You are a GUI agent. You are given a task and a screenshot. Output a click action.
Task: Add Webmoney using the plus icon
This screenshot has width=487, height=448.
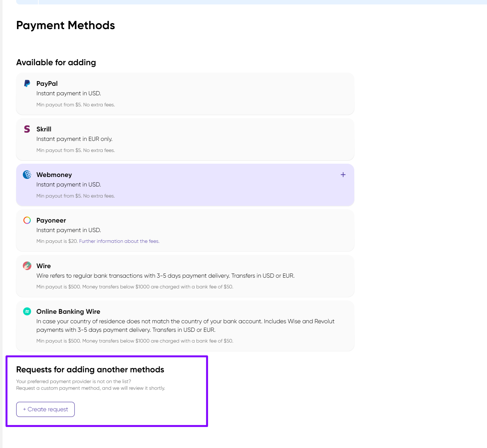point(343,175)
